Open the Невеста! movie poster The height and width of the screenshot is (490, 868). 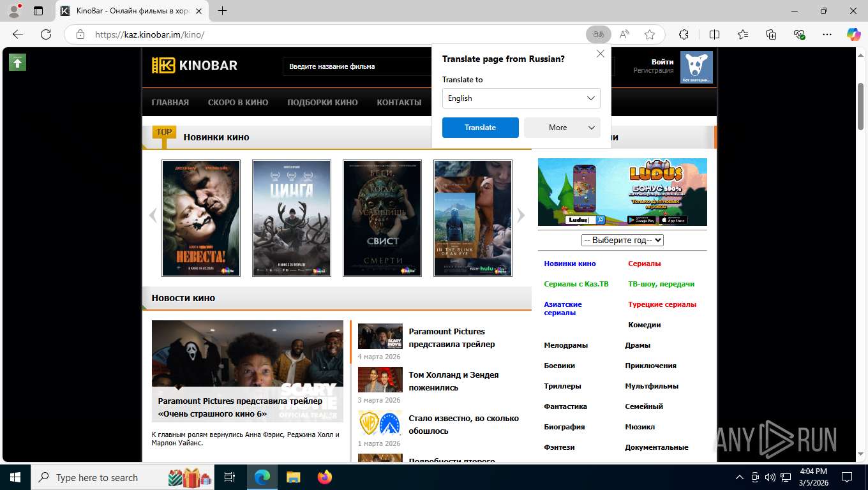pyautogui.click(x=201, y=218)
